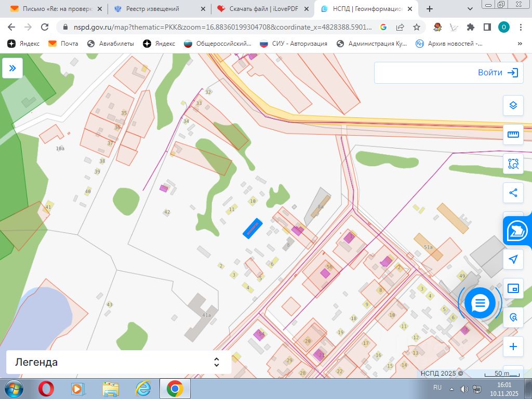Close the Реестр извещений tab
This screenshot has width=532, height=399.
click(203, 9)
